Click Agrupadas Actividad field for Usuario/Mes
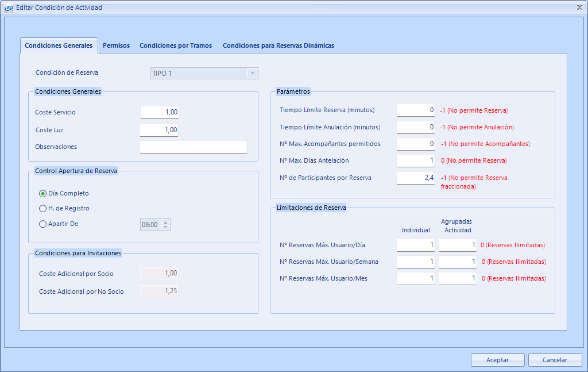The height and width of the screenshot is (372, 588). [457, 279]
